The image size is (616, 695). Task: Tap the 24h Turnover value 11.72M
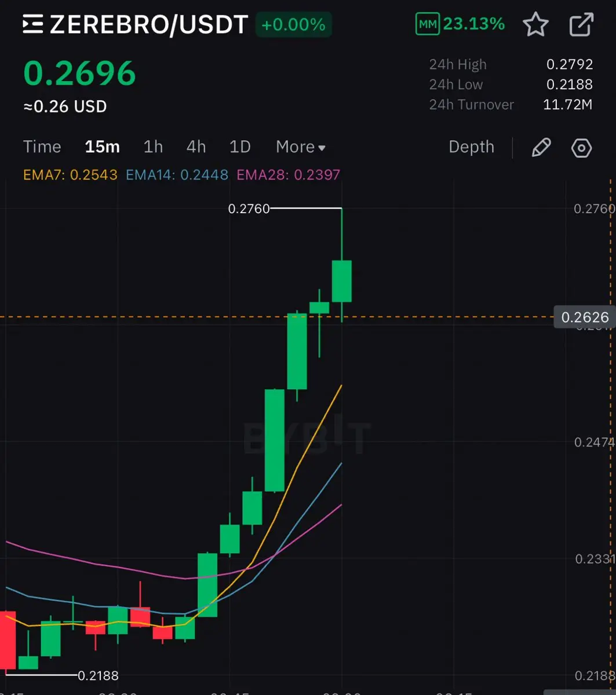[568, 105]
